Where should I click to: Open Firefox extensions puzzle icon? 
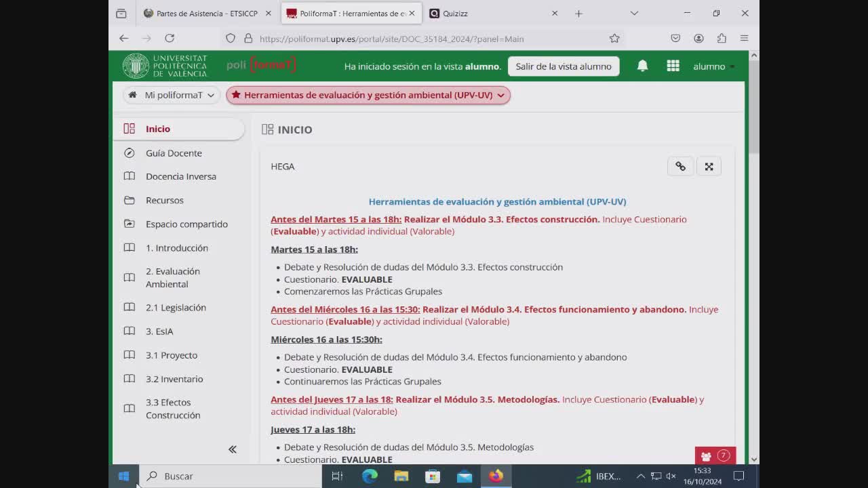pyautogui.click(x=722, y=39)
